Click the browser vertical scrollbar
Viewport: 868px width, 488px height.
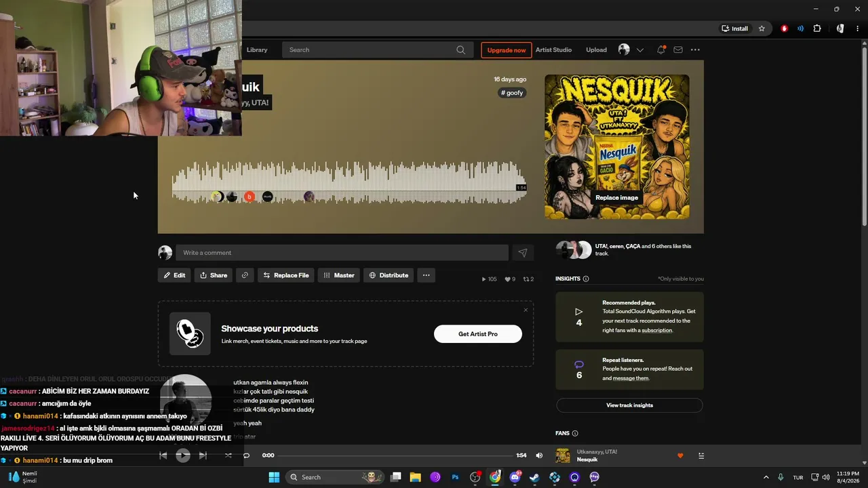(864, 136)
